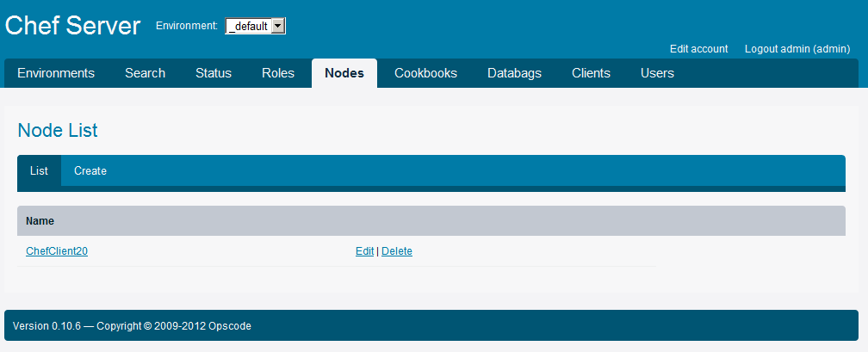Open the Search tab

pyautogui.click(x=145, y=73)
